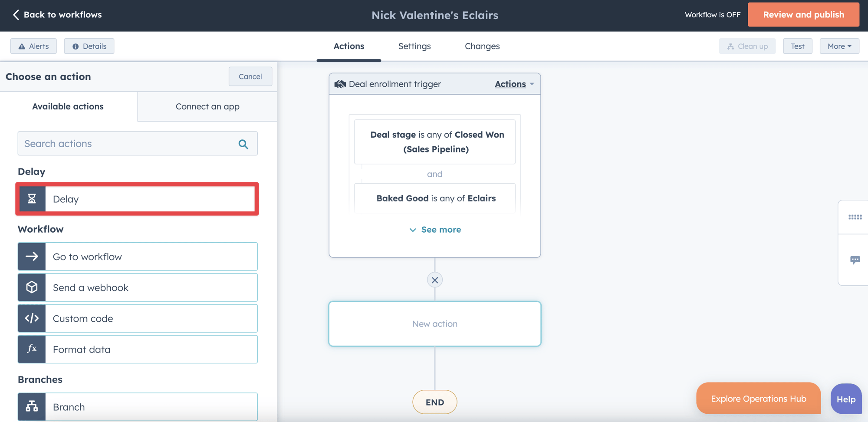Click Review and publish
The image size is (868, 422).
[803, 14]
